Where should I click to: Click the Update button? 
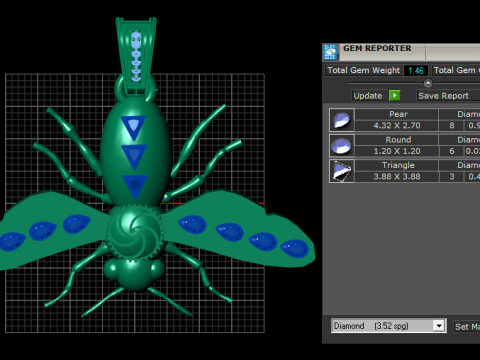(x=368, y=96)
